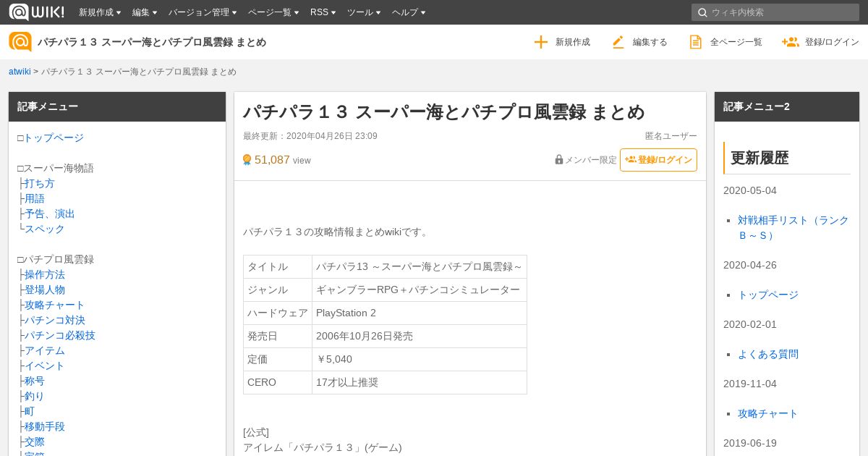Click the view count medal icon
This screenshot has width=868, height=456.
247,160
